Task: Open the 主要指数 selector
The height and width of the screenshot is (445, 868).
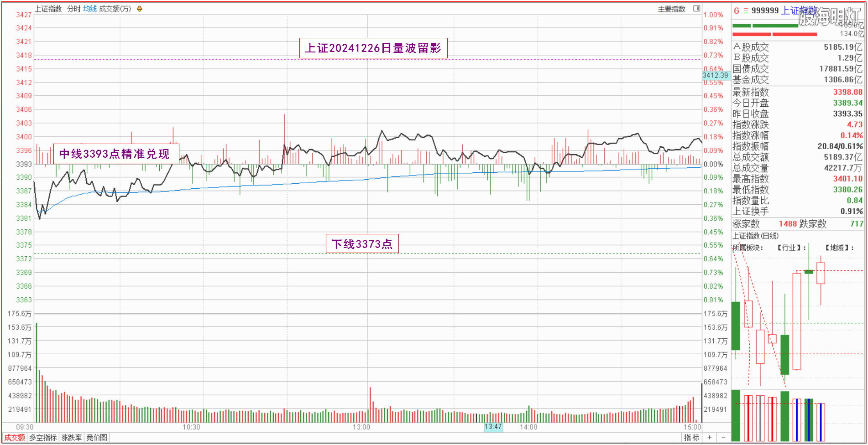Action: (x=671, y=9)
